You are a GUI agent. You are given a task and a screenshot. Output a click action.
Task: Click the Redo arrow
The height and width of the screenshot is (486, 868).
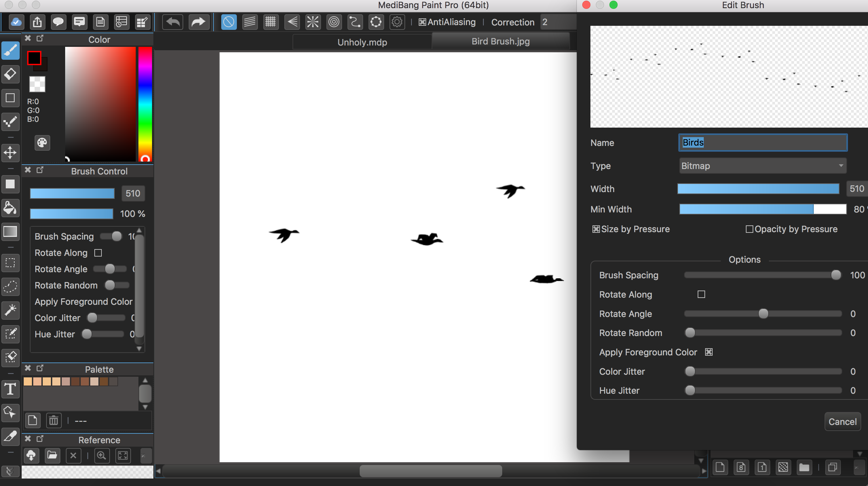pyautogui.click(x=199, y=22)
